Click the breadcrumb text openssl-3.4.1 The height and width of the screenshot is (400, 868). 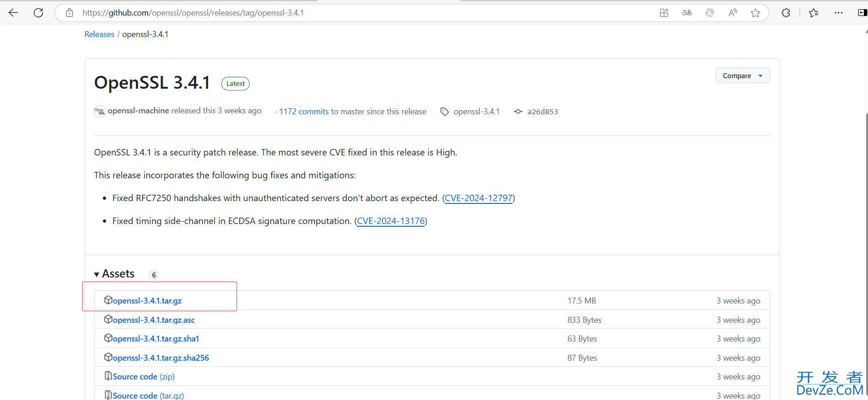coord(145,34)
